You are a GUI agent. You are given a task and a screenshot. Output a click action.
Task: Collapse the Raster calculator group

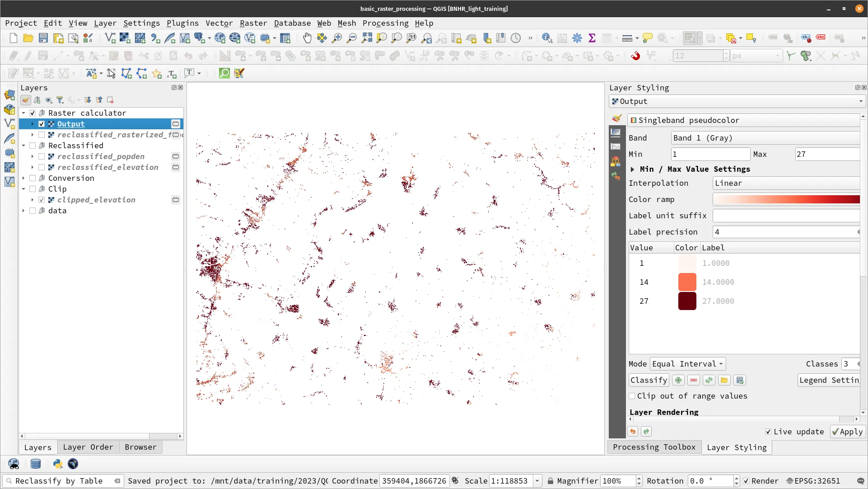[x=23, y=113]
